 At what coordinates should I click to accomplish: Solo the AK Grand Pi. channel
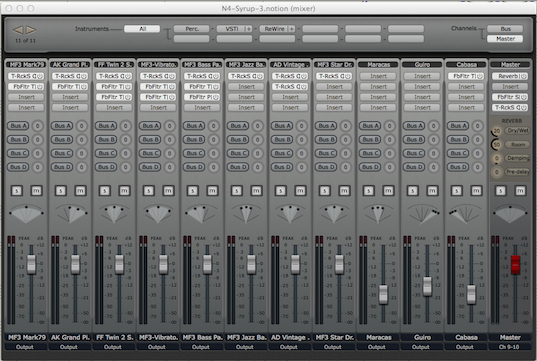click(61, 190)
